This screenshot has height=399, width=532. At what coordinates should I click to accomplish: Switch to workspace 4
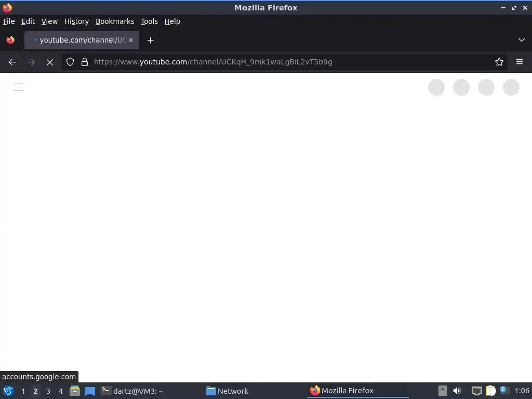click(x=61, y=391)
